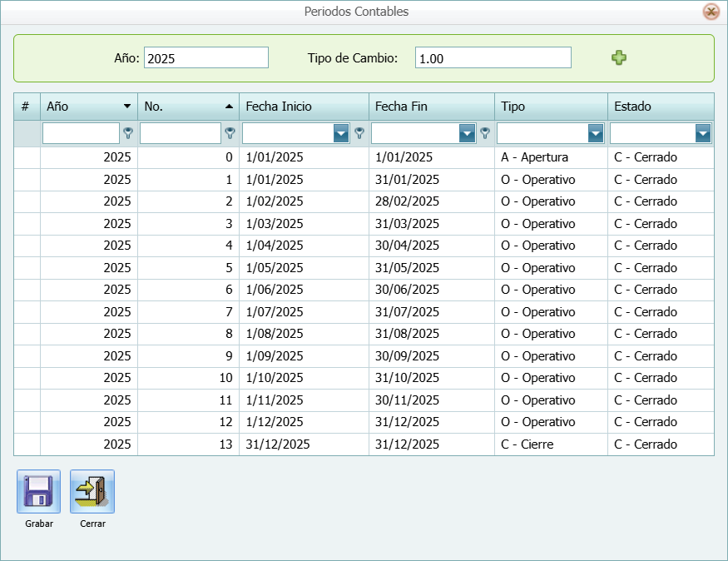The height and width of the screenshot is (561, 728).
Task: Click the filter icon beside No. filter box
Action: pos(230,133)
